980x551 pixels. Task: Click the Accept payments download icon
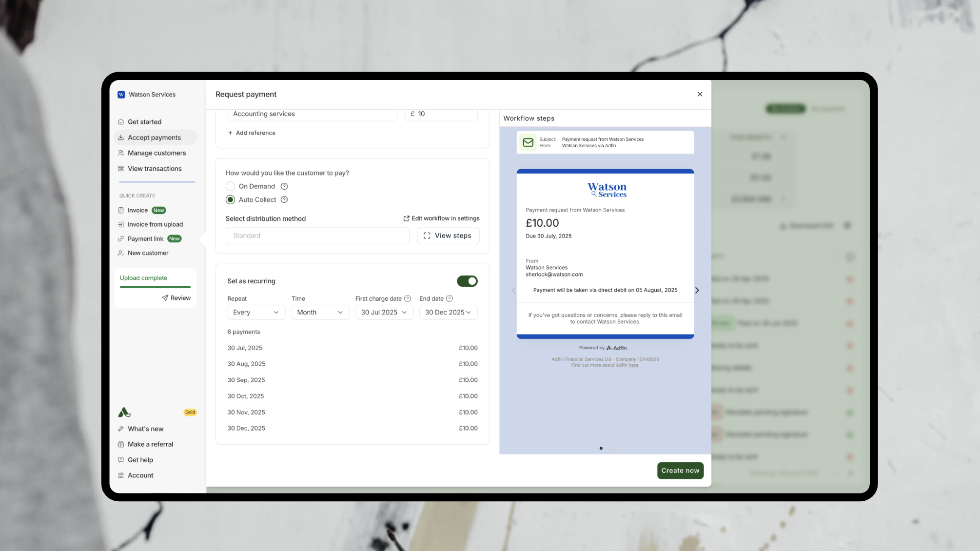click(121, 138)
